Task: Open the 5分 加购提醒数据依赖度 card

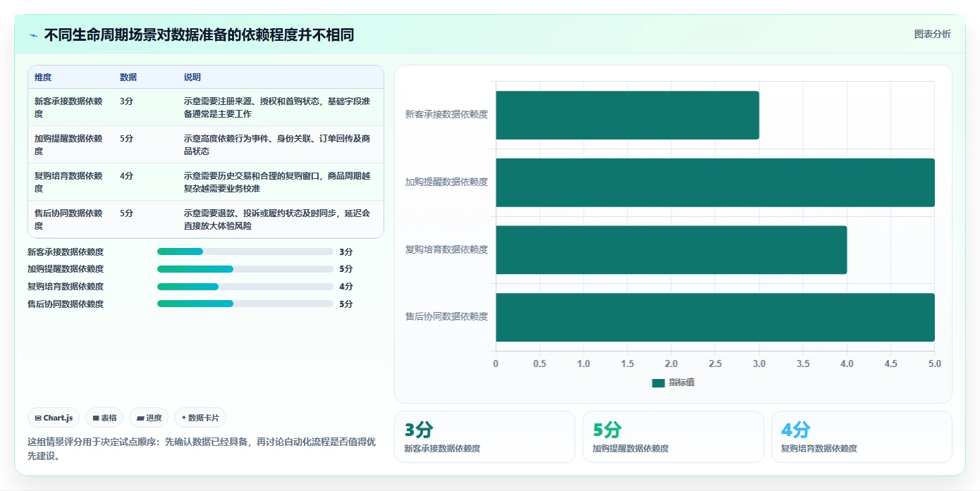Action: pyautogui.click(x=673, y=437)
